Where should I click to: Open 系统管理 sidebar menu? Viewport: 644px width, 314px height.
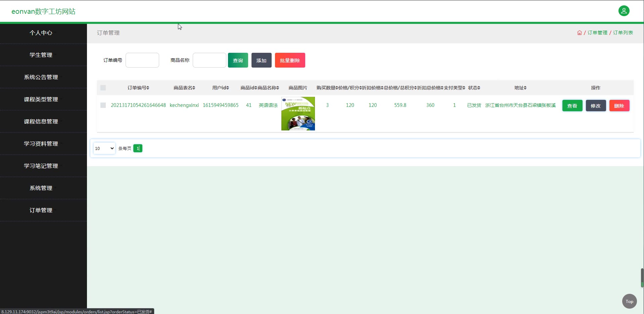[41, 188]
